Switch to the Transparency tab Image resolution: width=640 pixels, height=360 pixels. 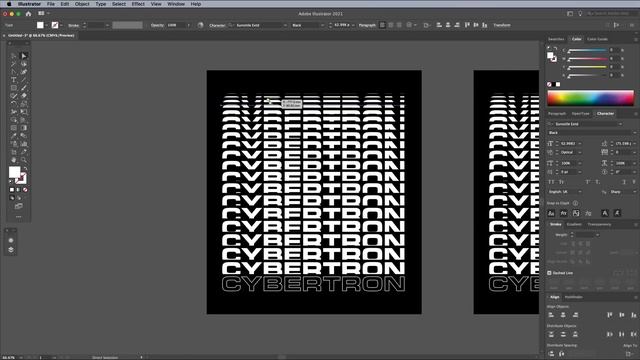[599, 224]
